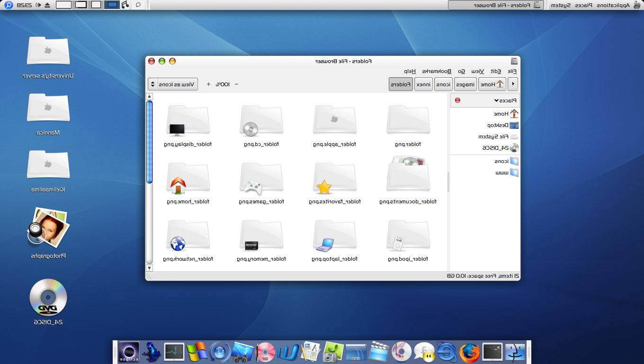Image resolution: width=644 pixels, height=364 pixels.
Task: Open the Terminal icon in the dock
Action: tap(492, 352)
